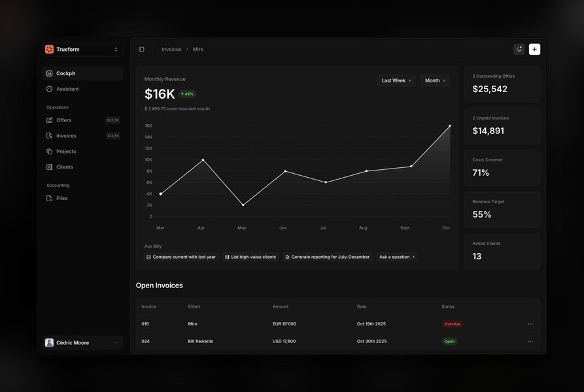
Task: Click the Clients contact icon
Action: tap(49, 167)
